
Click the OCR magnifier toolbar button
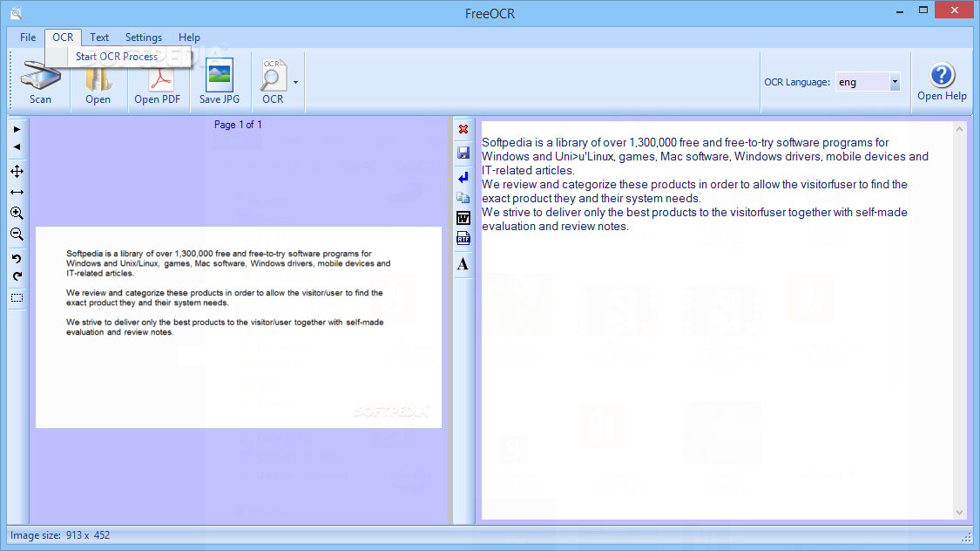[x=273, y=83]
